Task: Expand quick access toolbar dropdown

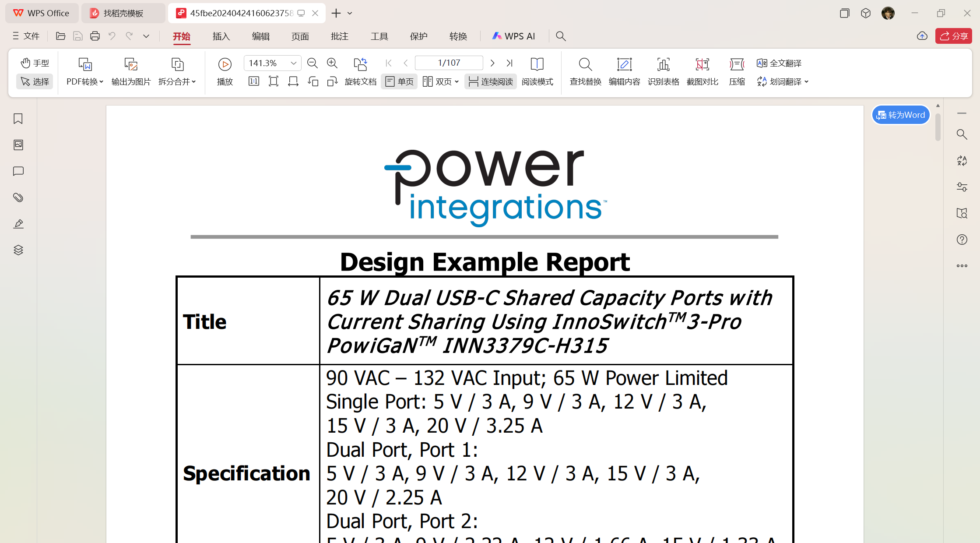Action: point(146,36)
